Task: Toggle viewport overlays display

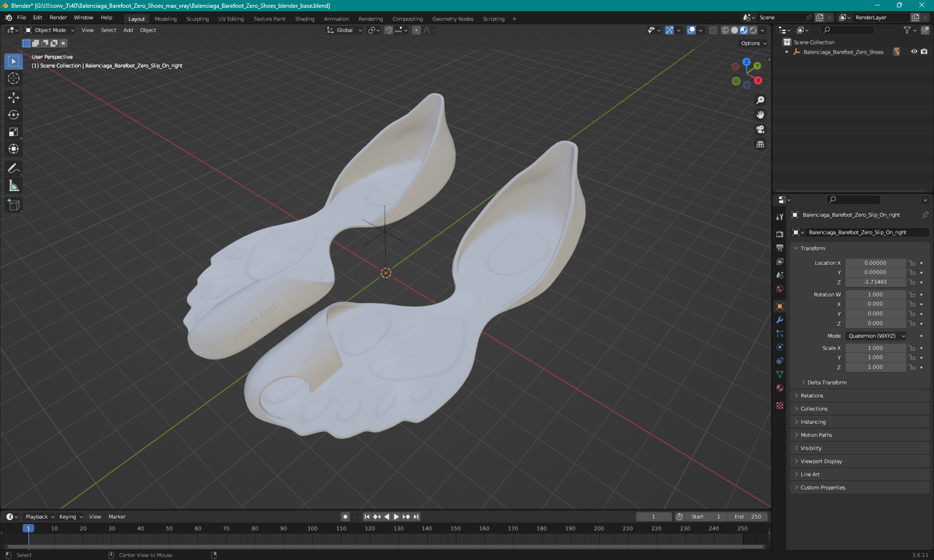Action: click(x=691, y=30)
